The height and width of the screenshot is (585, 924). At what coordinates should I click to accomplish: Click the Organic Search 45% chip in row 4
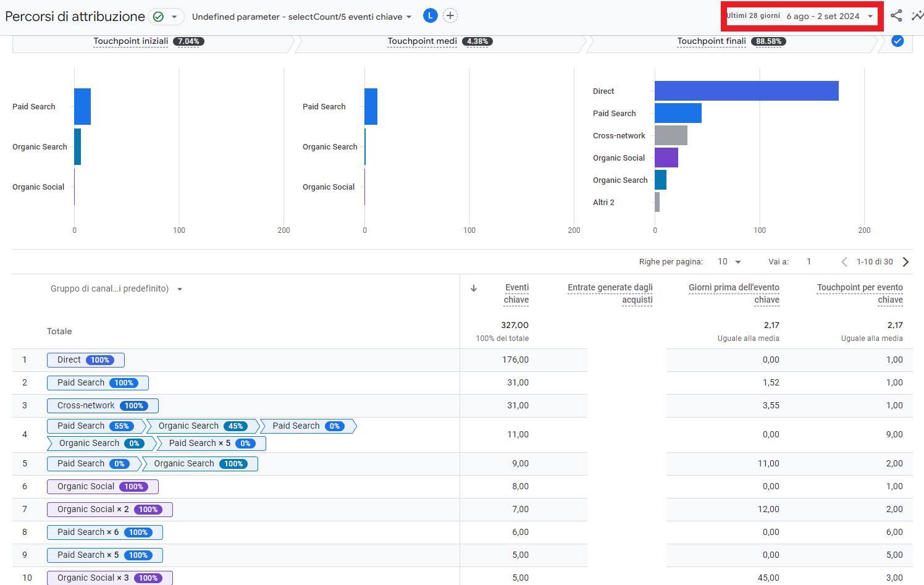[x=203, y=426]
